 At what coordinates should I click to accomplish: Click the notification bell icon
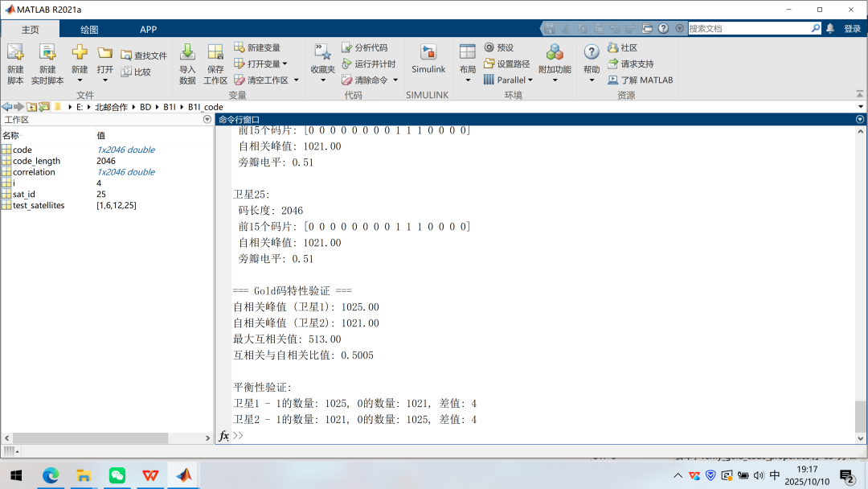tap(829, 28)
